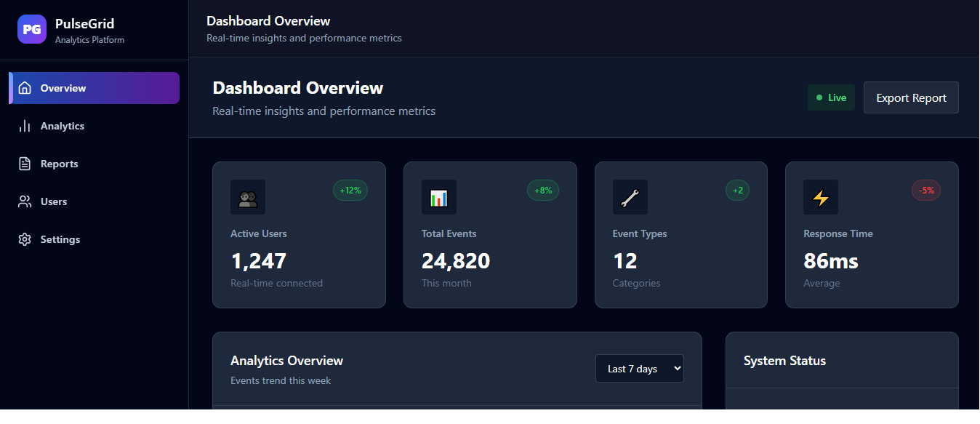980x424 pixels.
Task: Select the Overview home icon
Action: point(25,87)
